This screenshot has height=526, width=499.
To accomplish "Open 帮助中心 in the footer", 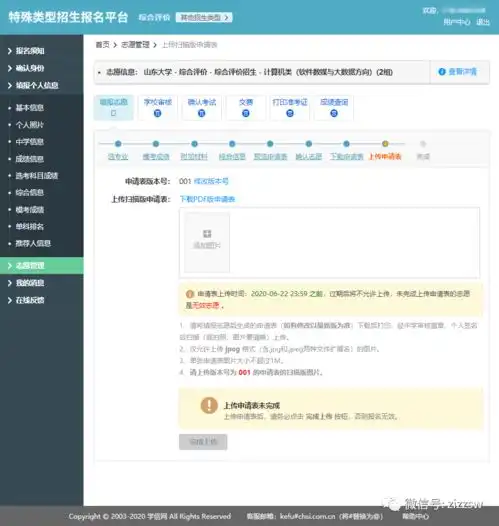I will [x=415, y=517].
